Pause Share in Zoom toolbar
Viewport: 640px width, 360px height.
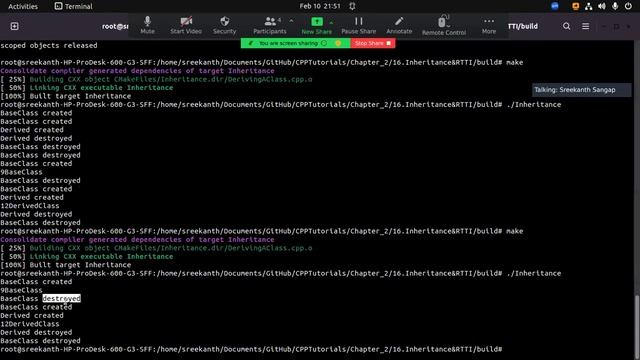tap(358, 25)
